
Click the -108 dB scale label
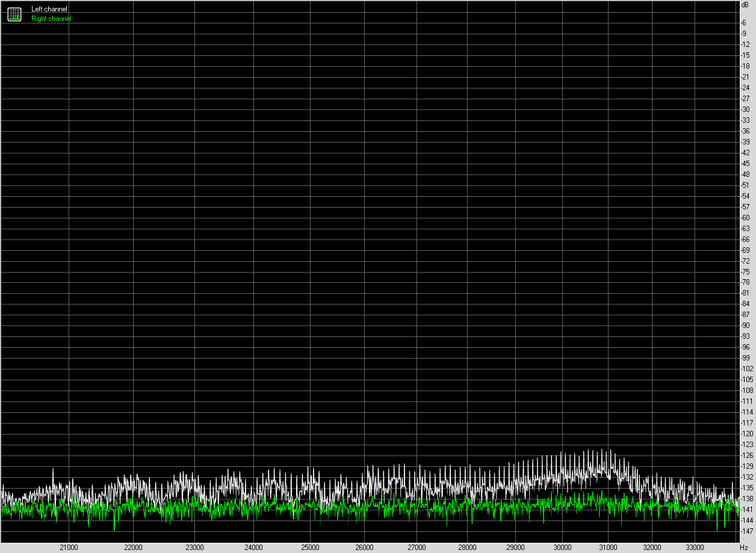pyautogui.click(x=746, y=391)
